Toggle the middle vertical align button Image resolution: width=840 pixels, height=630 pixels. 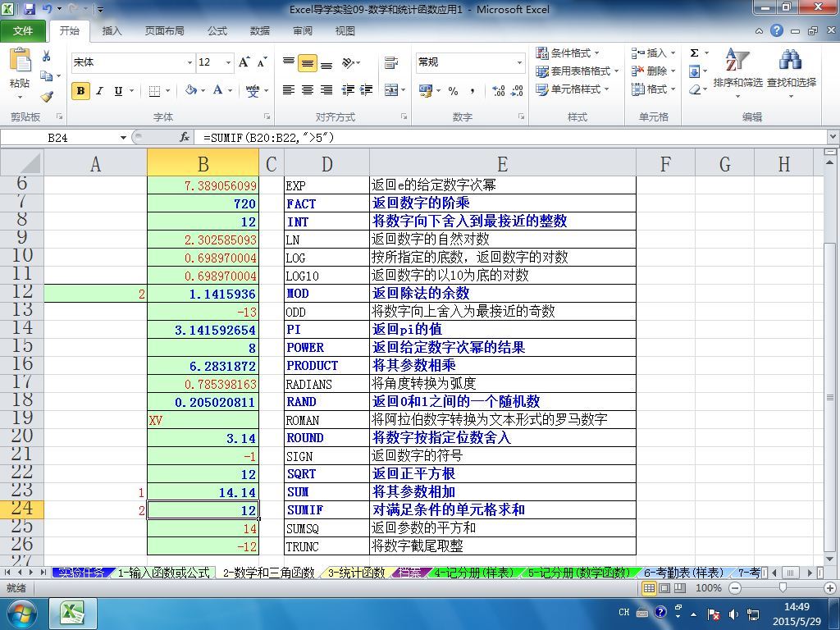308,62
